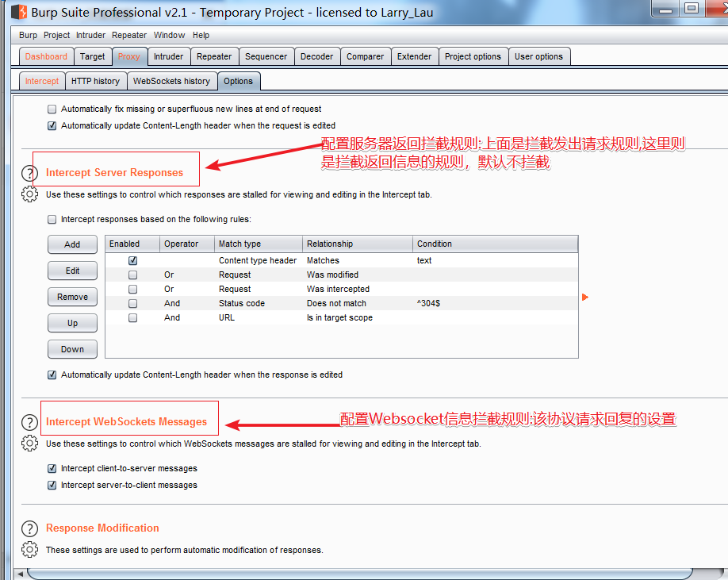Viewport: 728px width, 580px height.
Task: Switch to the Dashboard tab
Action: click(46, 56)
